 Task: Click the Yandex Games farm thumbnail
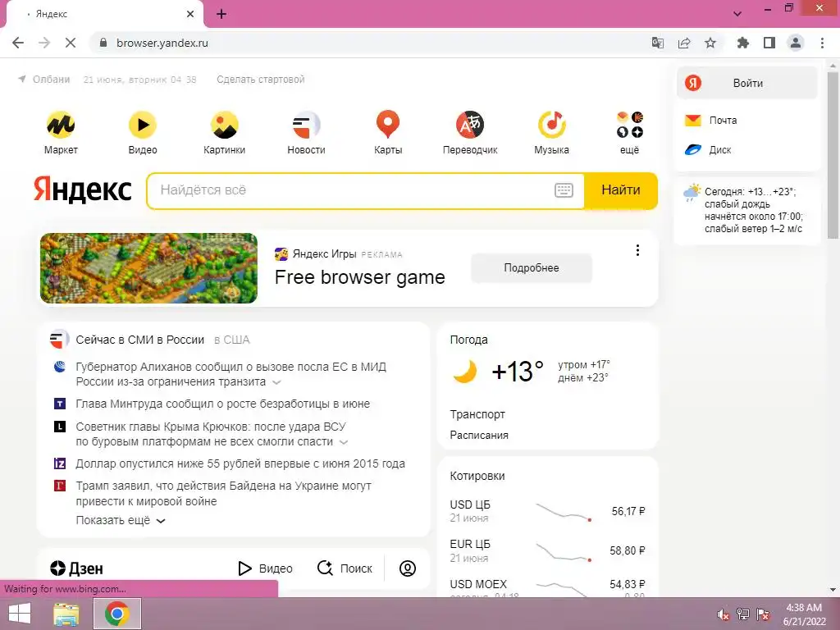point(149,268)
